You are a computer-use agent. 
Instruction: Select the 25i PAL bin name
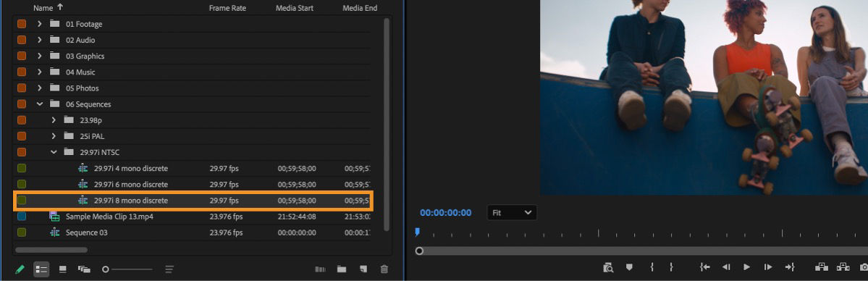click(x=93, y=136)
